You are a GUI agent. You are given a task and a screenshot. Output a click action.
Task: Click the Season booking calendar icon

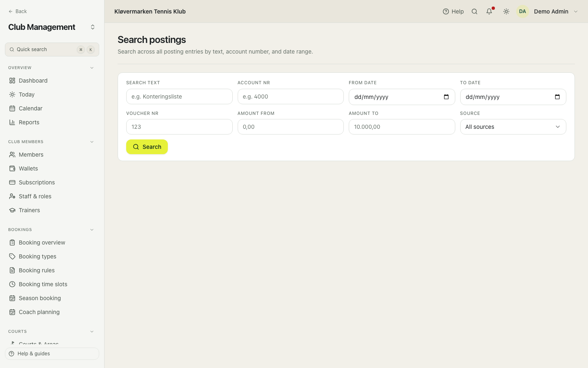coord(12,298)
